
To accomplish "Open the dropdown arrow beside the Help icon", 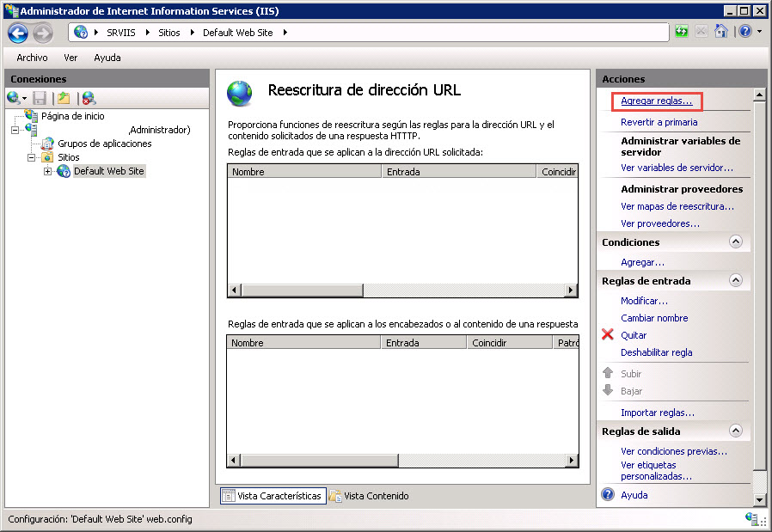I will tap(760, 32).
